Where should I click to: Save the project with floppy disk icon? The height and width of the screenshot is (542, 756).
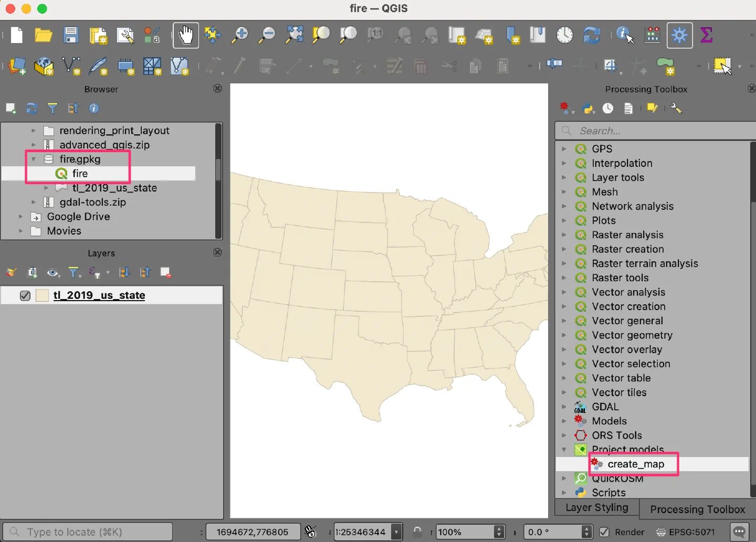coord(70,35)
